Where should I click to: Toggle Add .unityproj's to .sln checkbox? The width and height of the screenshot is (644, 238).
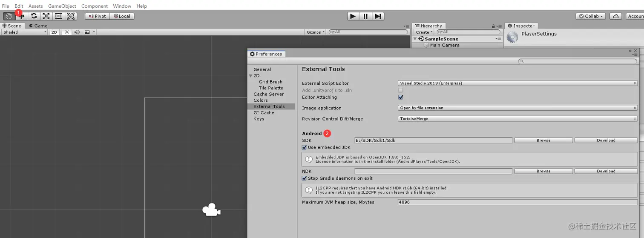(x=400, y=90)
